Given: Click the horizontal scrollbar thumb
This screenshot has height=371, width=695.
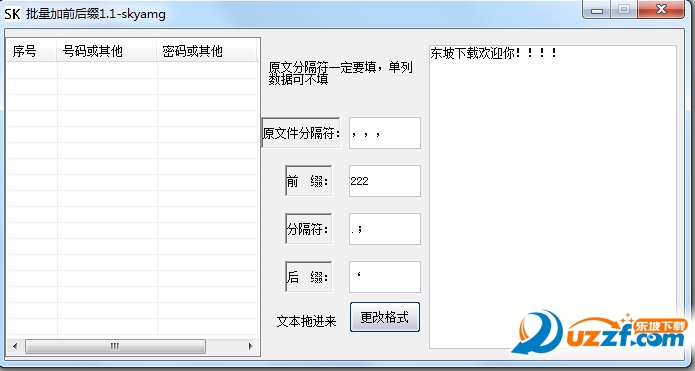Looking at the screenshot, I should coord(115,346).
